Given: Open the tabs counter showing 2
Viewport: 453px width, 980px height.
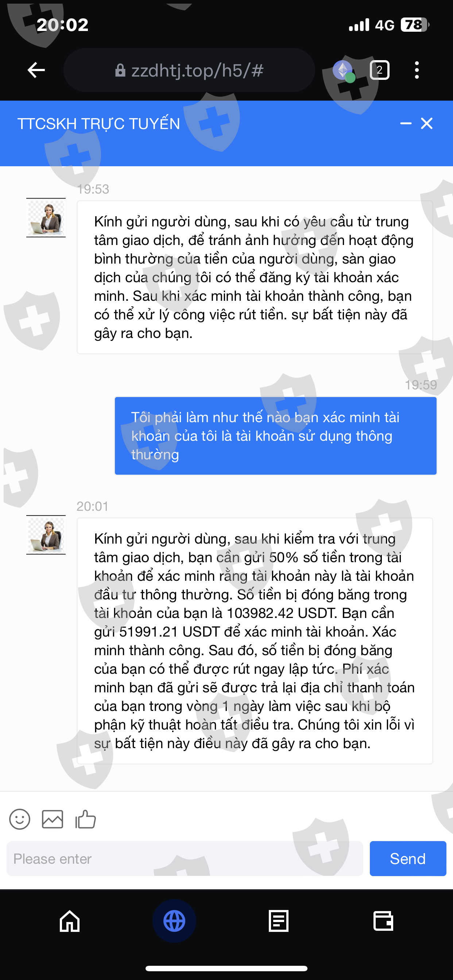Looking at the screenshot, I should click(x=380, y=70).
